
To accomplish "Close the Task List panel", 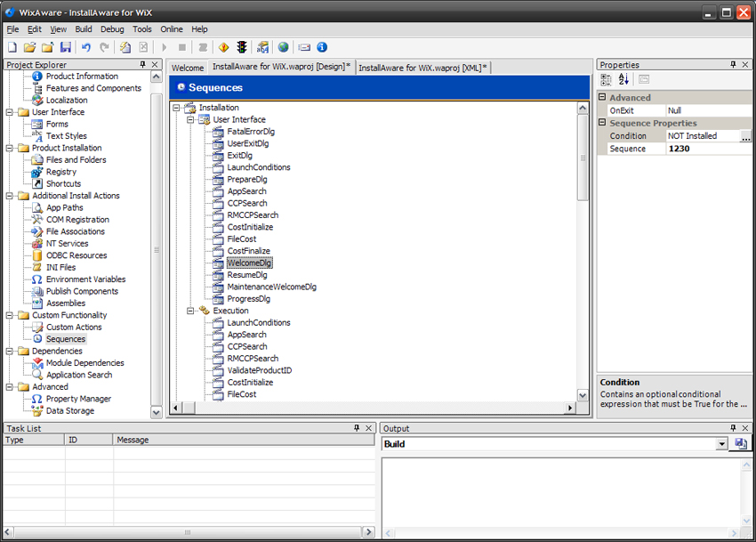I will (369, 428).
